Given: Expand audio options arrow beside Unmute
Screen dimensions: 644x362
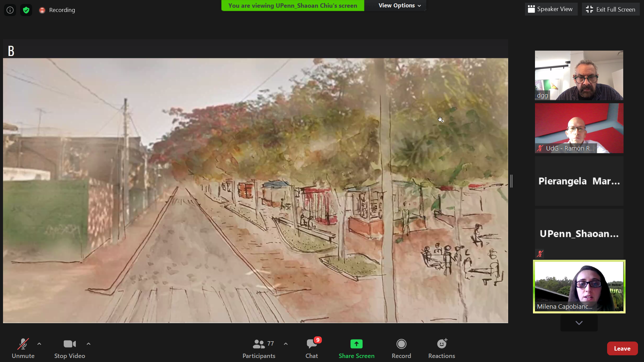Looking at the screenshot, I should 39,344.
